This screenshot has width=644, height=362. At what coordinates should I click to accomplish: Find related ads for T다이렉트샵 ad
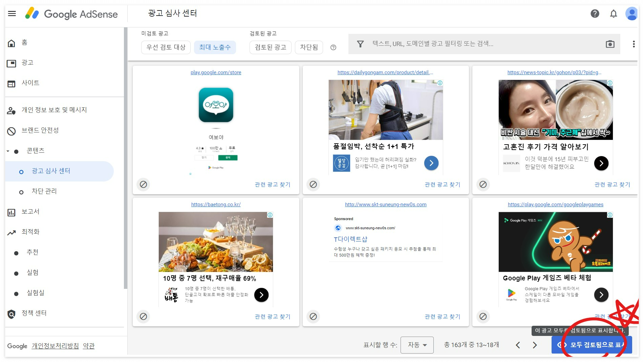click(443, 317)
